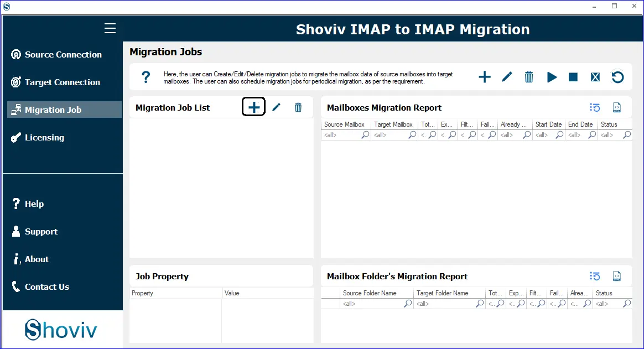
Task: Click top toolbar edit pencil icon
Action: (507, 77)
